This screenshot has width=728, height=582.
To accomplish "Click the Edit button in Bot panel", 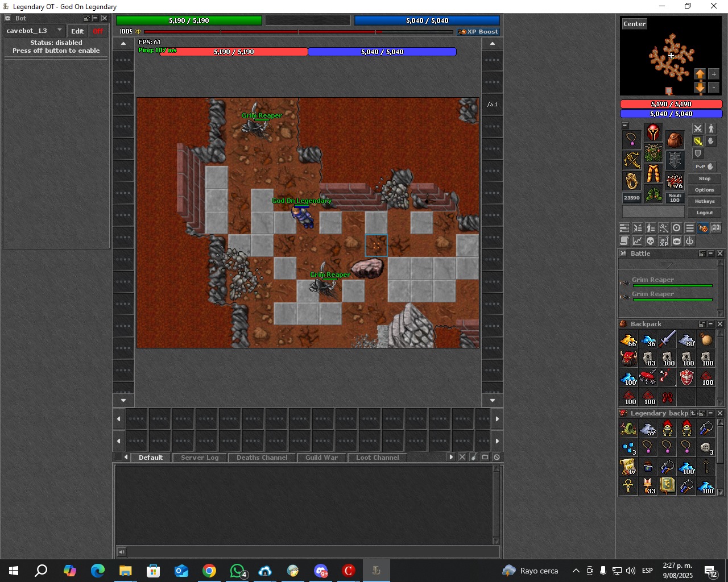I will tap(77, 31).
